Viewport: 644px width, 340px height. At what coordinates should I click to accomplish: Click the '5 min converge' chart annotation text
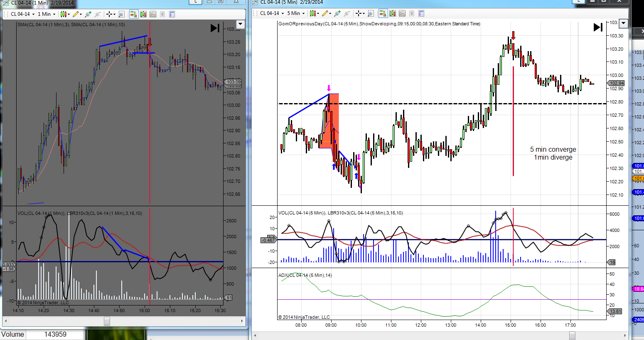click(x=553, y=150)
